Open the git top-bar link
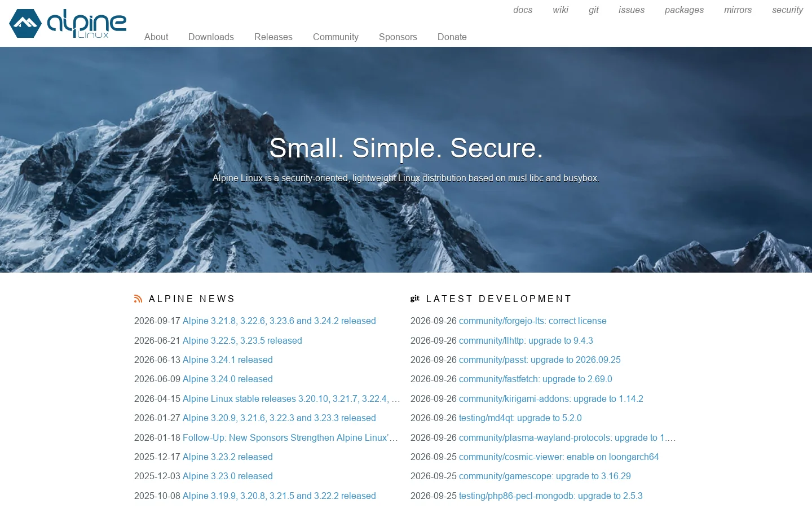 click(594, 10)
